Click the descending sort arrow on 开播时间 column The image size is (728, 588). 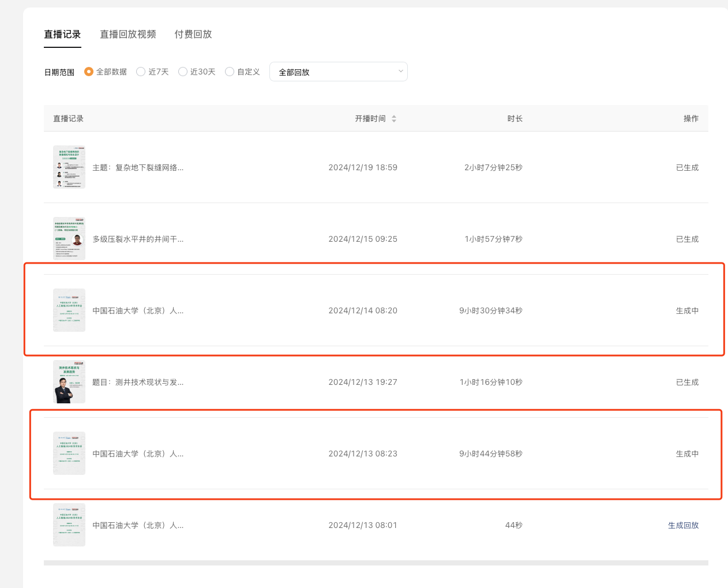(394, 121)
